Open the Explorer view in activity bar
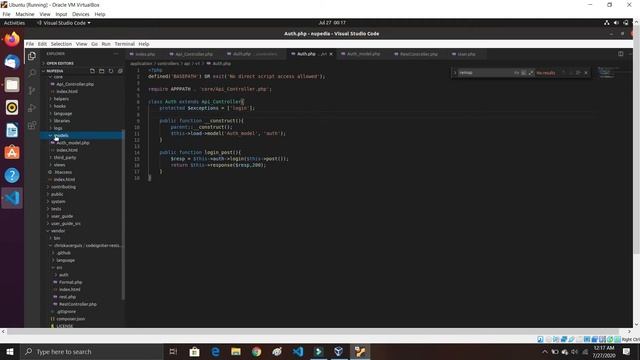The height and width of the screenshot is (360, 640). (32, 56)
